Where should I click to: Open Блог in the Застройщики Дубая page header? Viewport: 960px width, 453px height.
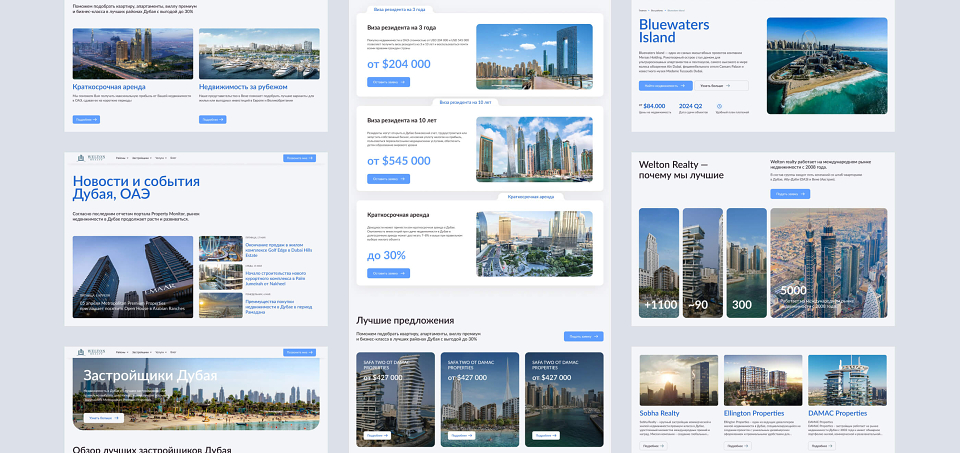click(173, 353)
